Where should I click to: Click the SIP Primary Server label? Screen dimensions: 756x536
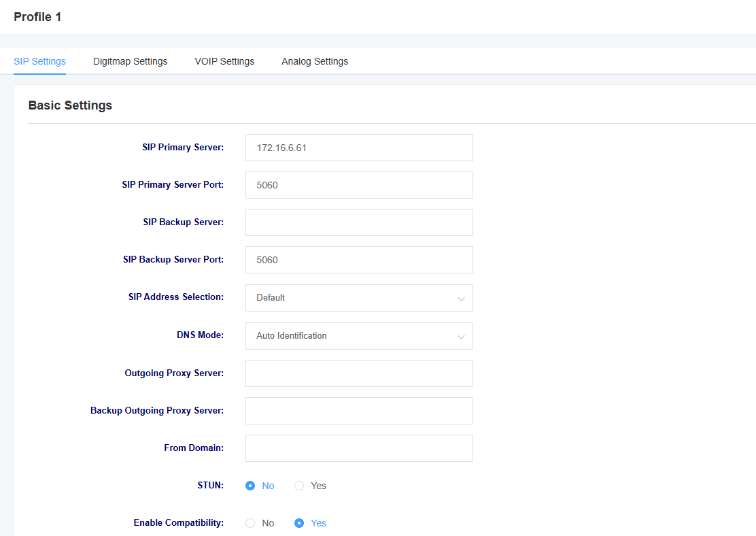click(x=183, y=147)
